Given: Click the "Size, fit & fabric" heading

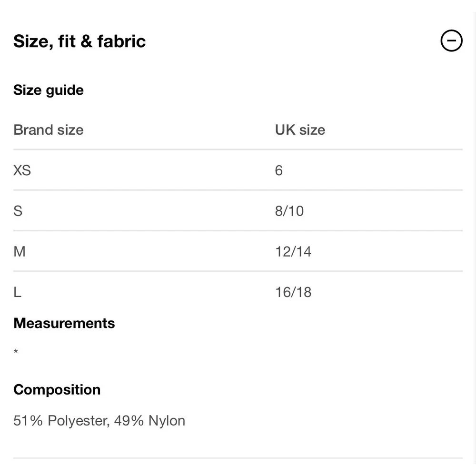Looking at the screenshot, I should (79, 41).
